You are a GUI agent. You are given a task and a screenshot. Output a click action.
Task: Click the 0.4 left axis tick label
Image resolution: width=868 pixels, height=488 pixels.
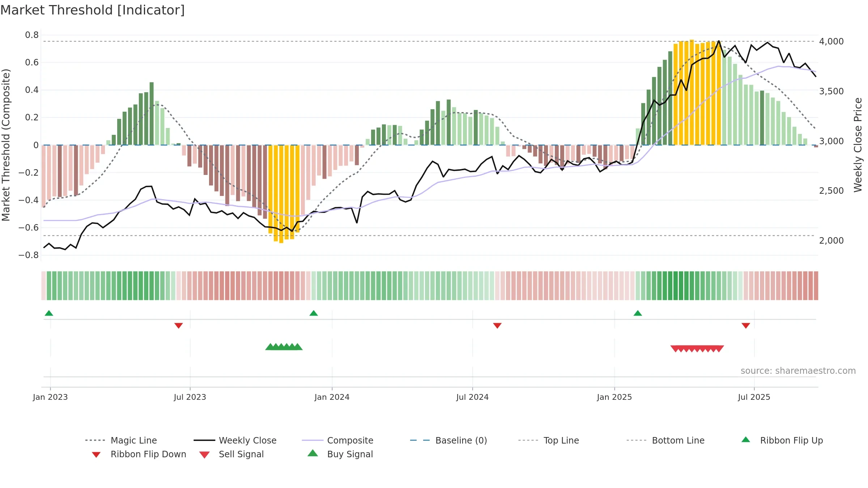[32, 90]
